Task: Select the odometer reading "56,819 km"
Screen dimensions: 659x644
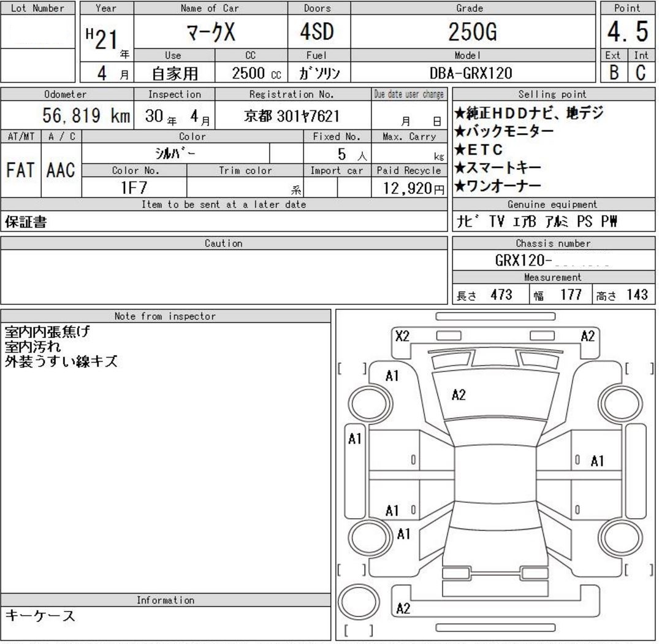Action: (x=86, y=115)
